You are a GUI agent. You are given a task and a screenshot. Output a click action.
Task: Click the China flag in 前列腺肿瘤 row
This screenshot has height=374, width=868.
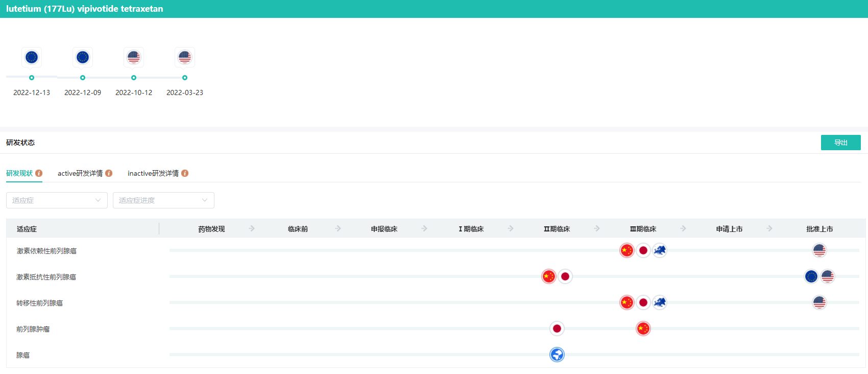(643, 329)
